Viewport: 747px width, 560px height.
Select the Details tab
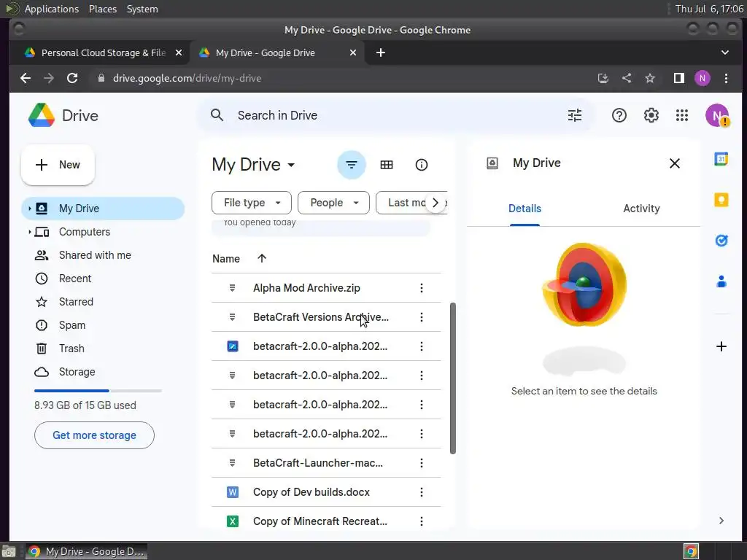pyautogui.click(x=525, y=209)
